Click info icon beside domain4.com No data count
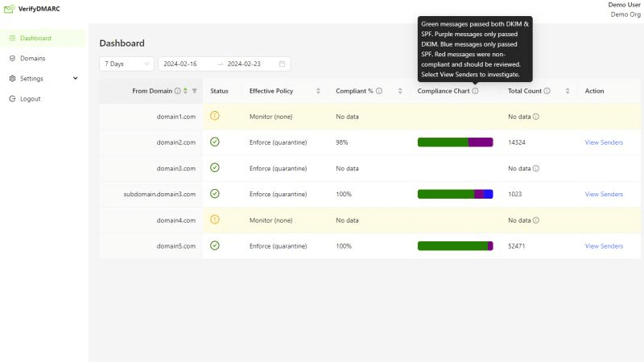 coord(536,220)
